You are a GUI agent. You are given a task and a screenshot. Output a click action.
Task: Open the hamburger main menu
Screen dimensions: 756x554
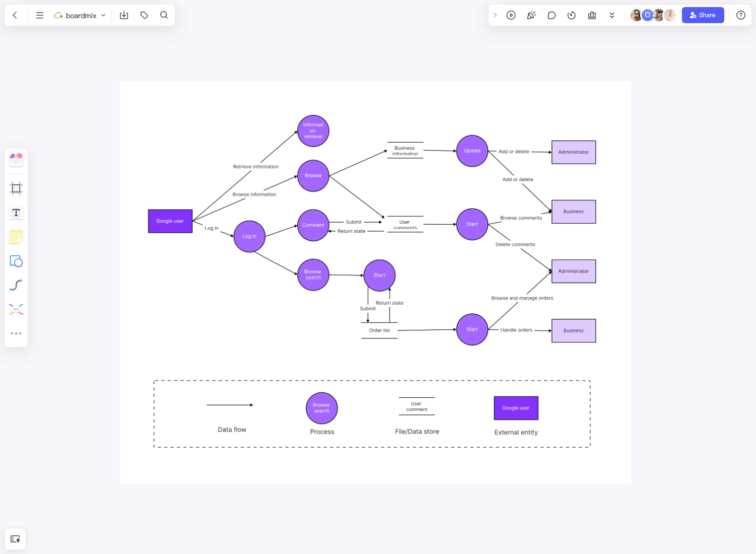[39, 15]
